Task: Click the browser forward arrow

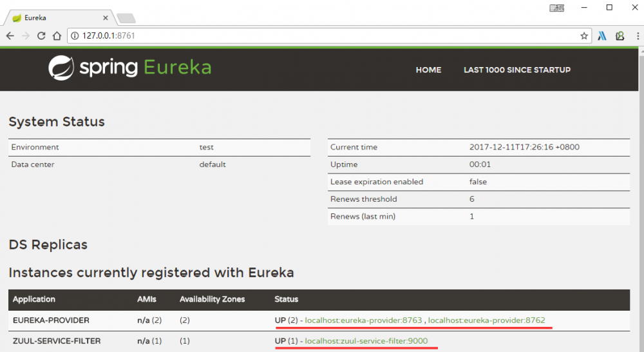Action: pos(26,35)
